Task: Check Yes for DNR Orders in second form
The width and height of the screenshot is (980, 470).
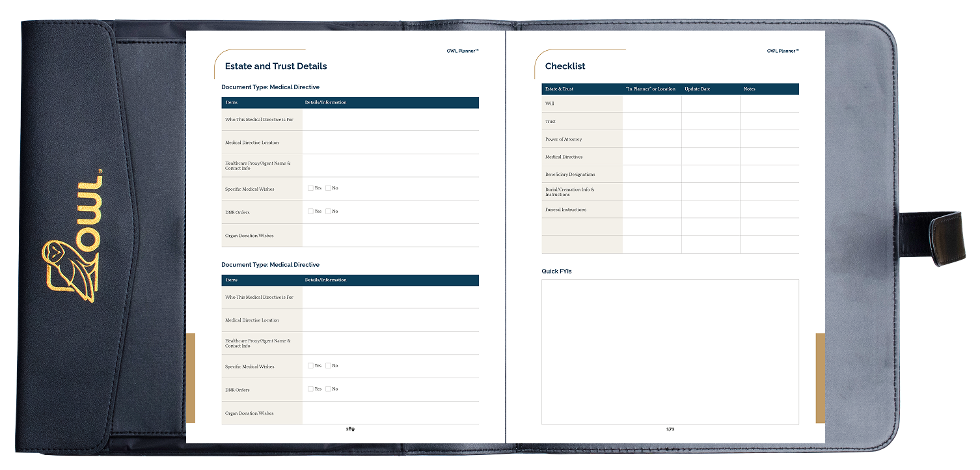Action: tap(311, 389)
